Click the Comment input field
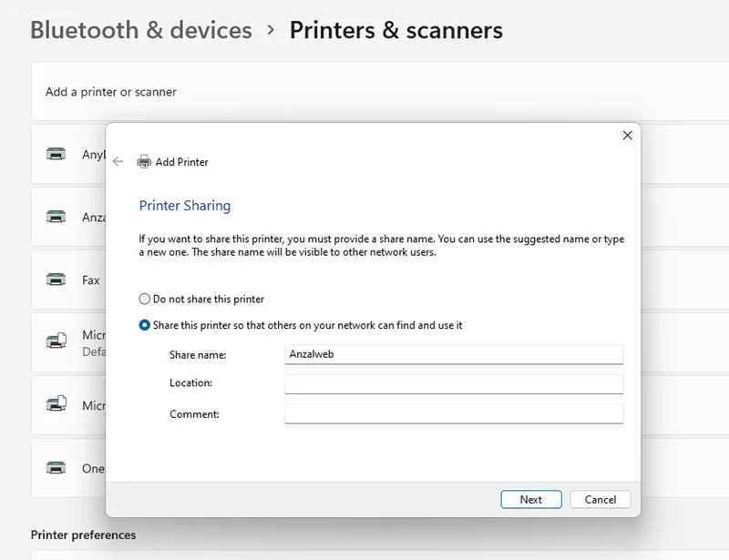This screenshot has height=560, width=729. [x=454, y=413]
